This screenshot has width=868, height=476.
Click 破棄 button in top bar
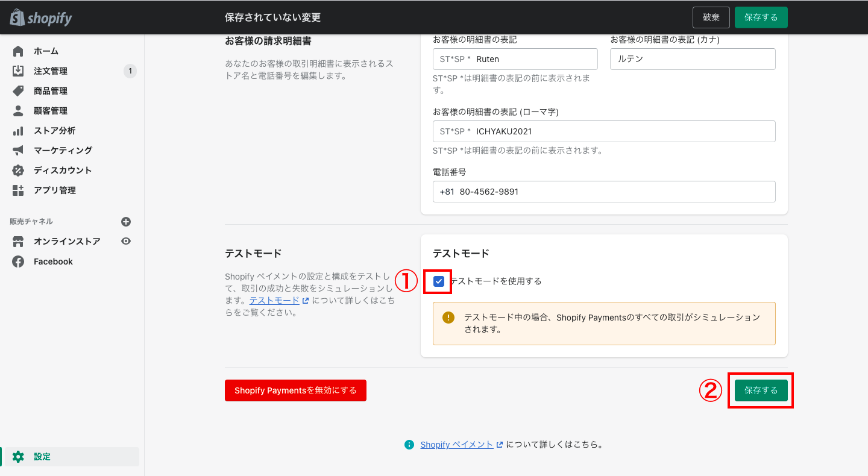[711, 17]
